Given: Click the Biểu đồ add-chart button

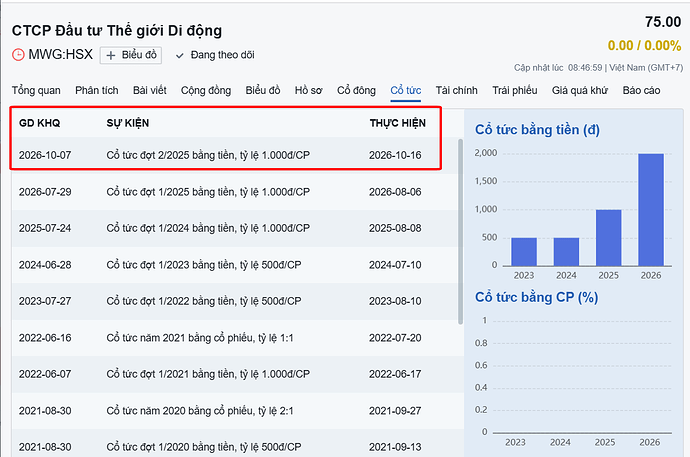Looking at the screenshot, I should 131,55.
